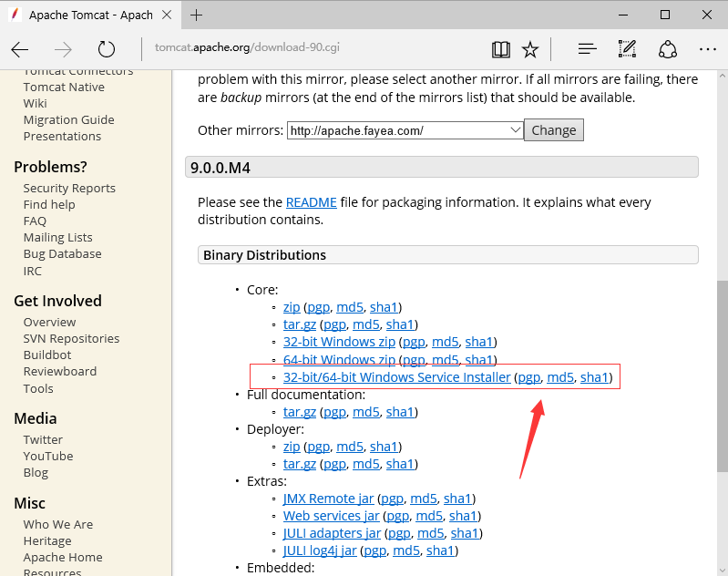Click the scrollbar down arrow

(723, 571)
